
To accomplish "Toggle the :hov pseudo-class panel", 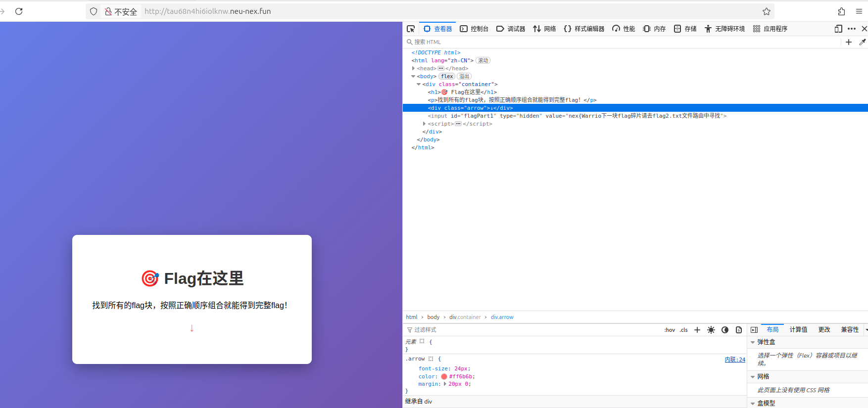I will point(670,330).
